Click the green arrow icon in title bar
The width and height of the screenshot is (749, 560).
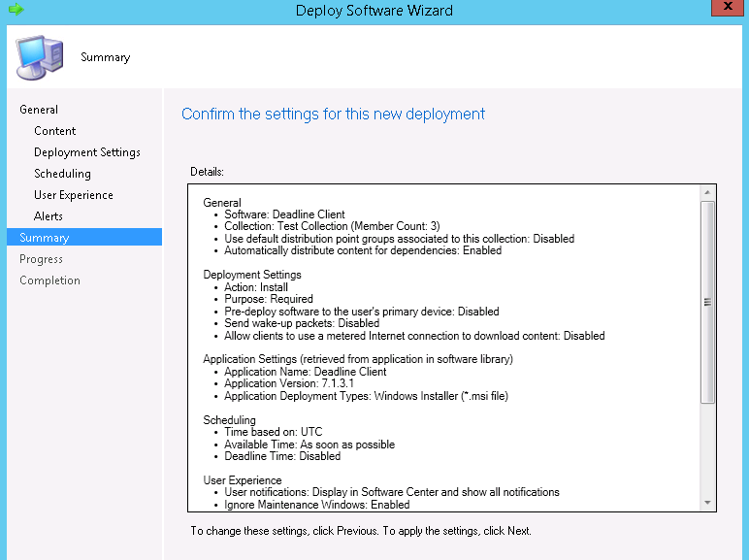[16, 10]
